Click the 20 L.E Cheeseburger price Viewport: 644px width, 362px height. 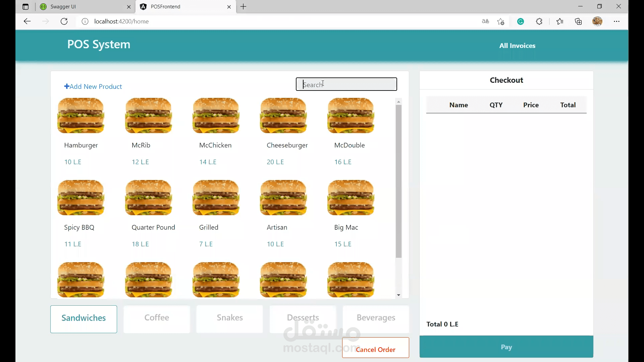pyautogui.click(x=275, y=162)
